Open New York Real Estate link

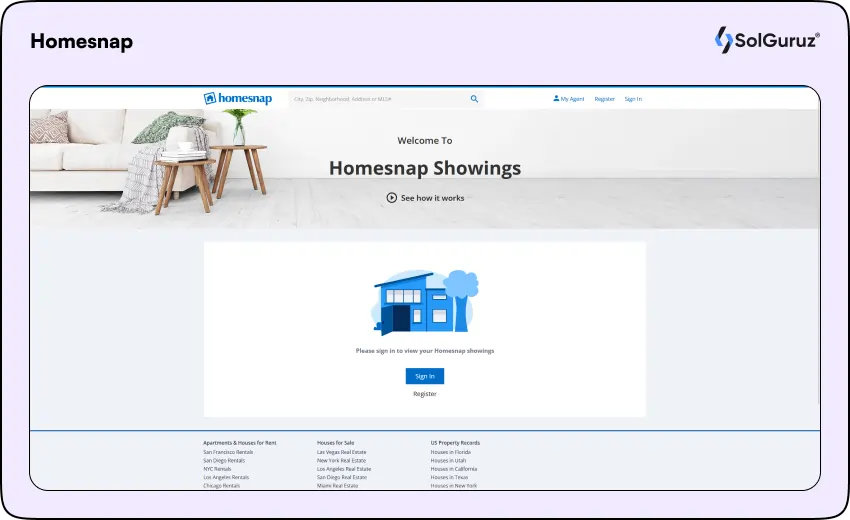342,460
